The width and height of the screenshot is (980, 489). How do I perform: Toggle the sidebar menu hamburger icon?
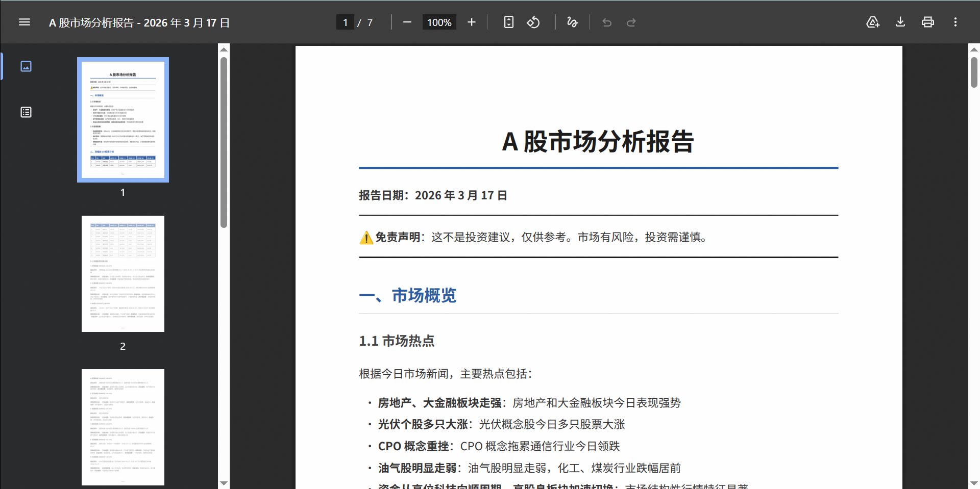[24, 22]
